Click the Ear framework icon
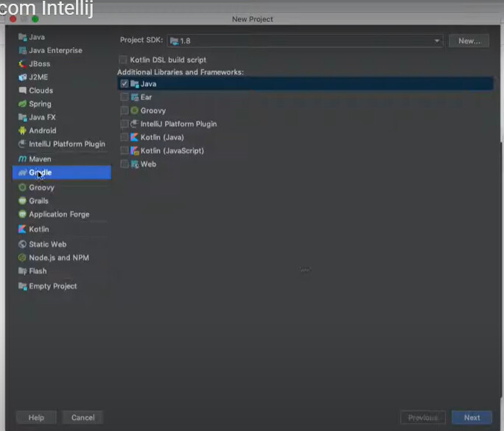Screen dimensions: 504x431 pyautogui.click(x=135, y=97)
